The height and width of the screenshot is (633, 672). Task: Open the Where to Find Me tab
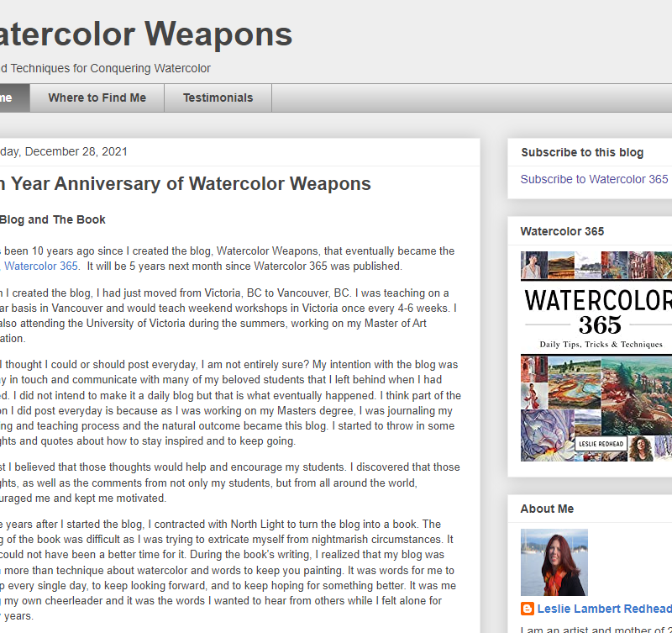[x=97, y=98]
